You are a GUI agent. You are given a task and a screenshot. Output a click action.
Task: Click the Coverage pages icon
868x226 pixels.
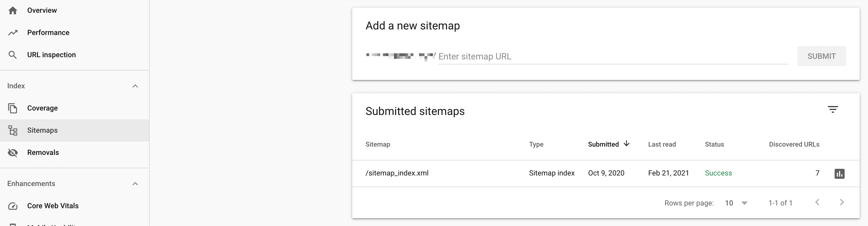(13, 108)
